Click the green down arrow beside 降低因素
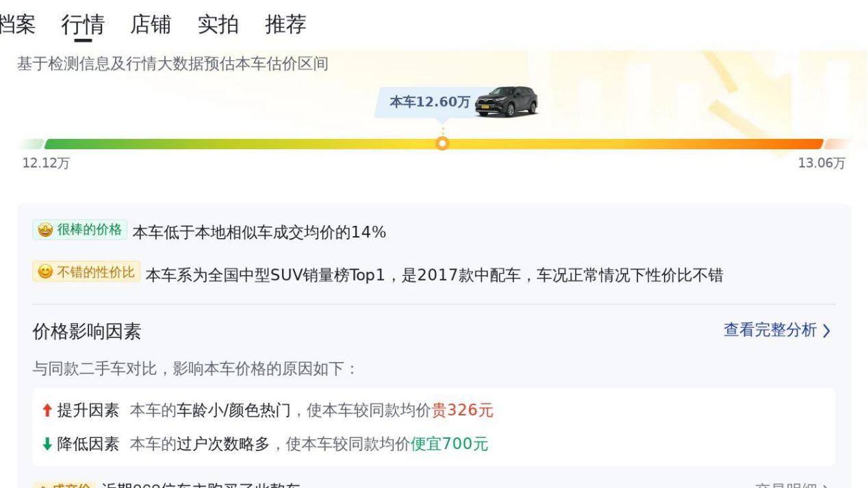 (x=47, y=444)
